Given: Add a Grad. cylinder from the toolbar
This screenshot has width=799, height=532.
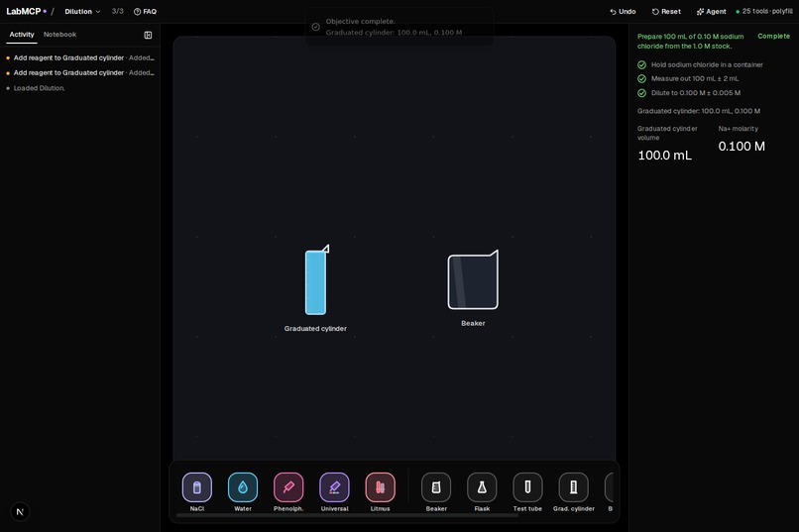Looking at the screenshot, I should click(573, 487).
